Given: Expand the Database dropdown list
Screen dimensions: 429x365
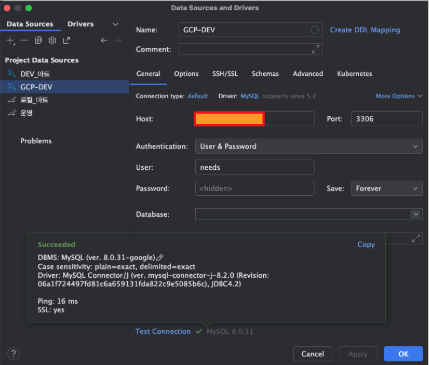Looking at the screenshot, I should click(x=416, y=214).
